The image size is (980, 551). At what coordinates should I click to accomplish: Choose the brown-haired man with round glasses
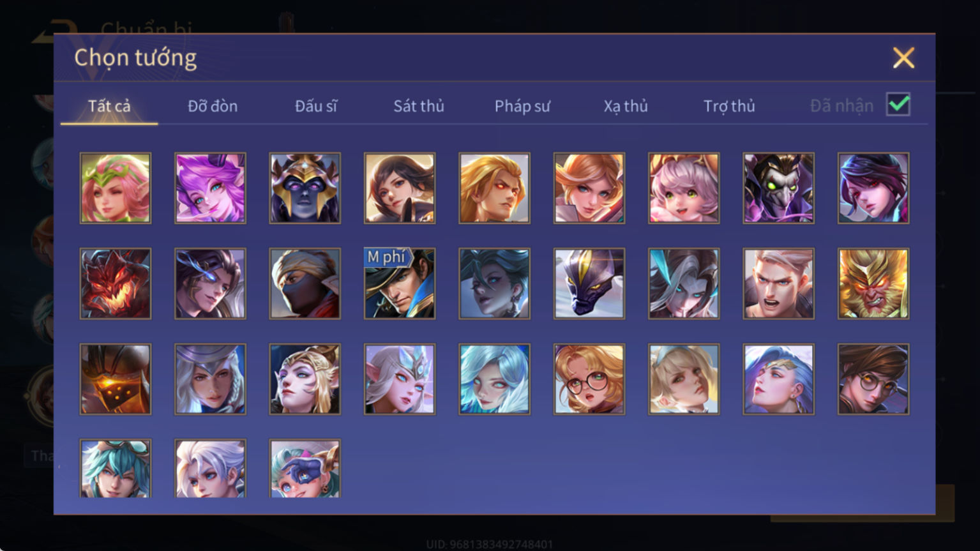[x=873, y=379]
